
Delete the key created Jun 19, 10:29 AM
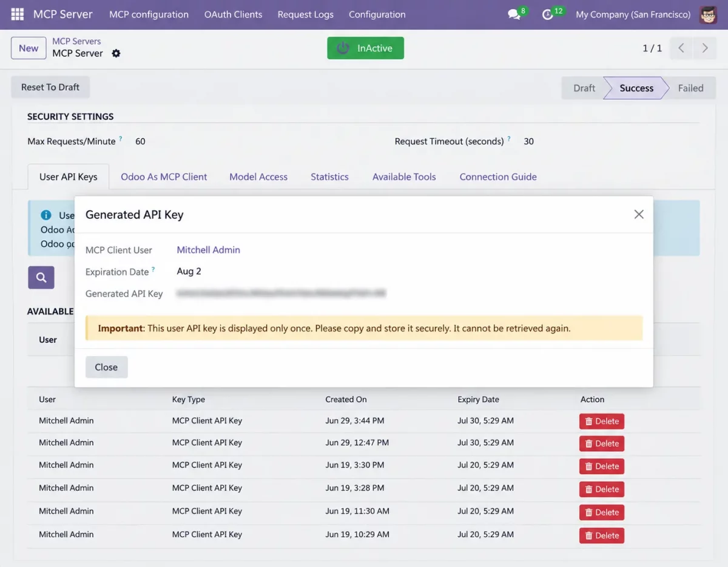pyautogui.click(x=601, y=535)
